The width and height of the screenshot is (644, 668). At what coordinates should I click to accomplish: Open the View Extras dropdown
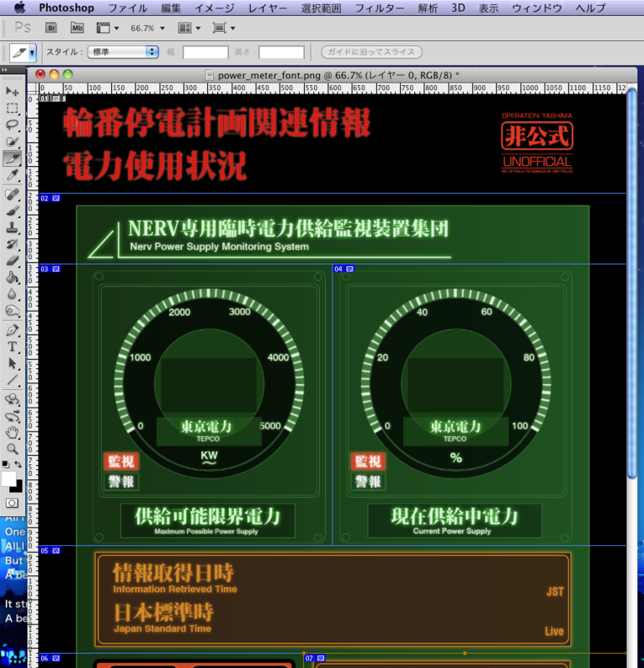point(108,28)
